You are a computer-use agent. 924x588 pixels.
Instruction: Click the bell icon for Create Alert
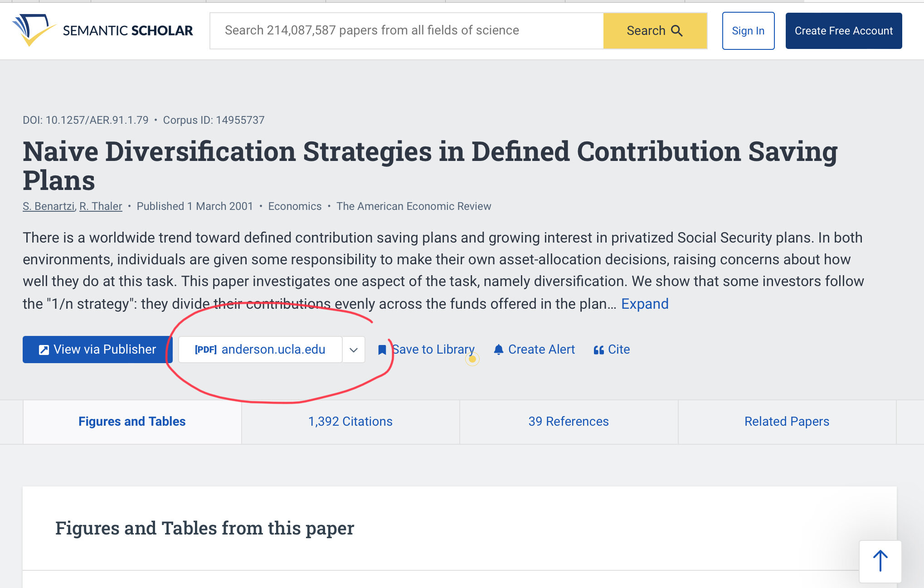(498, 350)
